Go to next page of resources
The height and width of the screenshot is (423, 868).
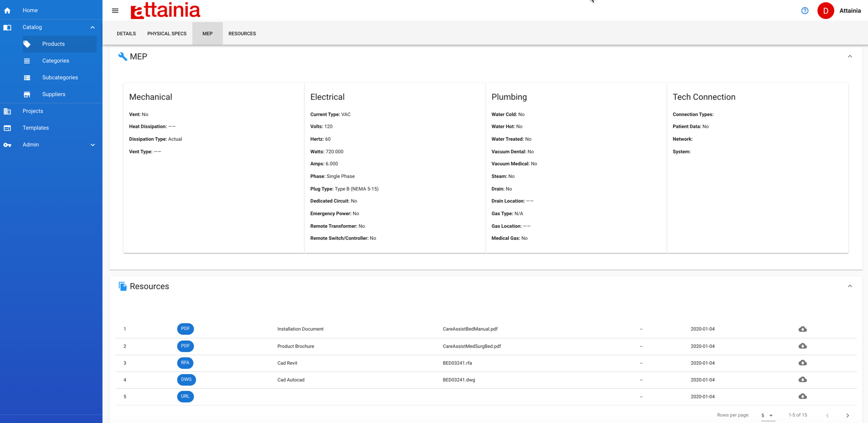848,415
